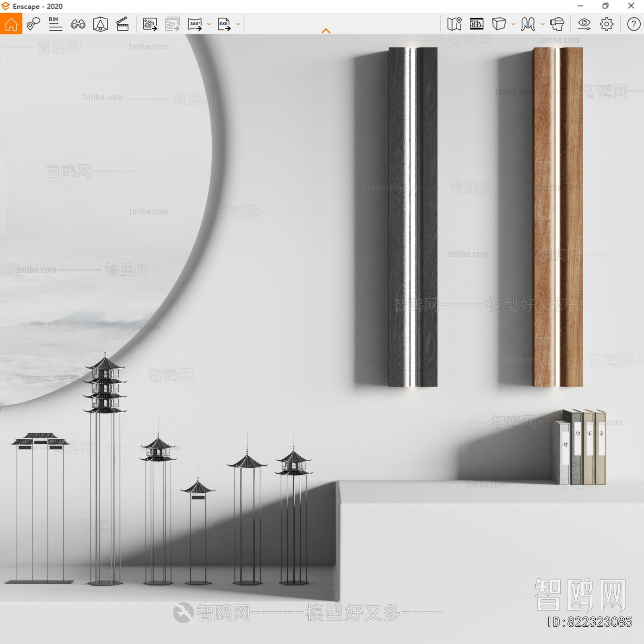The height and width of the screenshot is (644, 644).
Task: Minimize the Enscape window
Action: pos(580,6)
